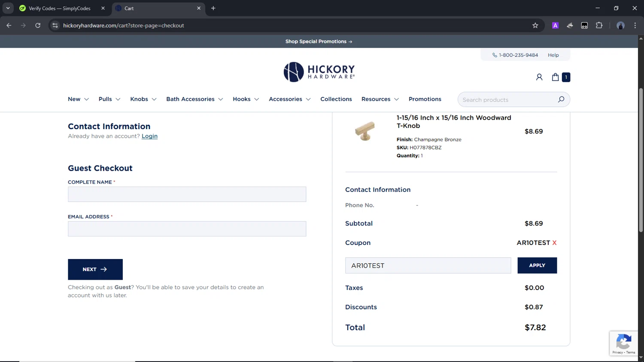This screenshot has width=644, height=362.
Task: Close the Verify Codes SimplyCodes tab
Action: tap(103, 8)
